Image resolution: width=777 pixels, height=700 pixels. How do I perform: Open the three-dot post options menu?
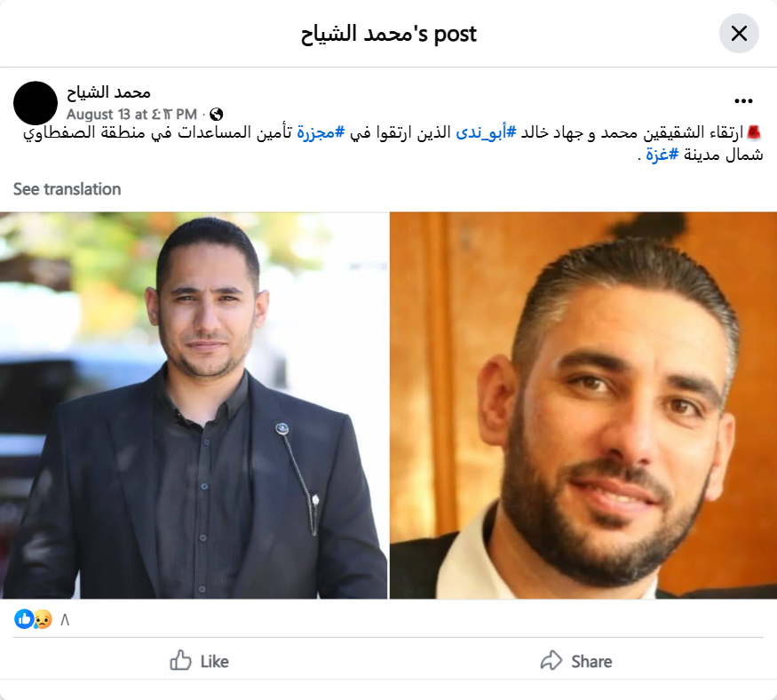pyautogui.click(x=743, y=101)
